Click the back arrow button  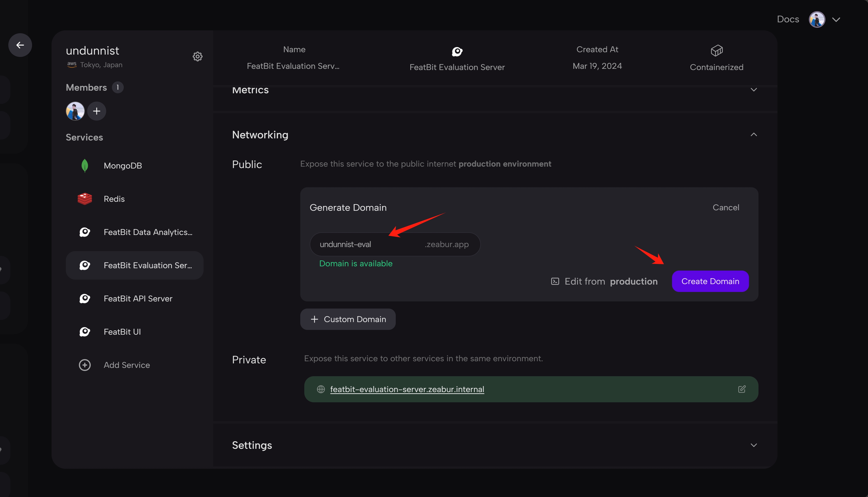tap(20, 45)
